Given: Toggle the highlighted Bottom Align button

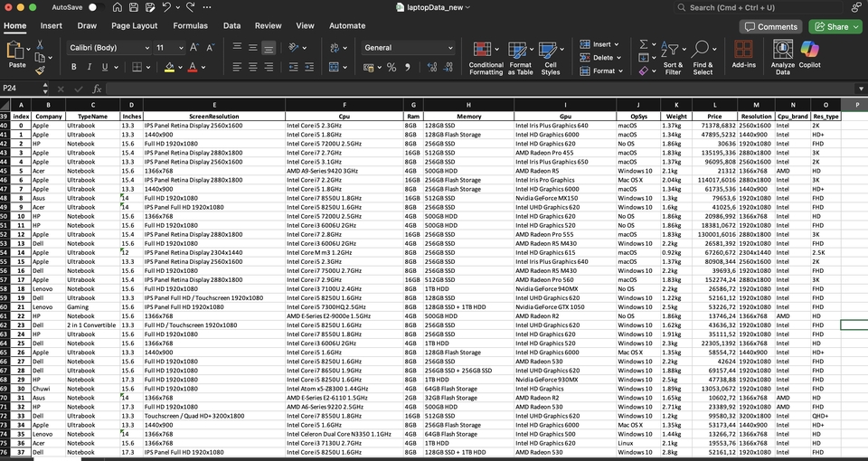Looking at the screenshot, I should [x=269, y=48].
